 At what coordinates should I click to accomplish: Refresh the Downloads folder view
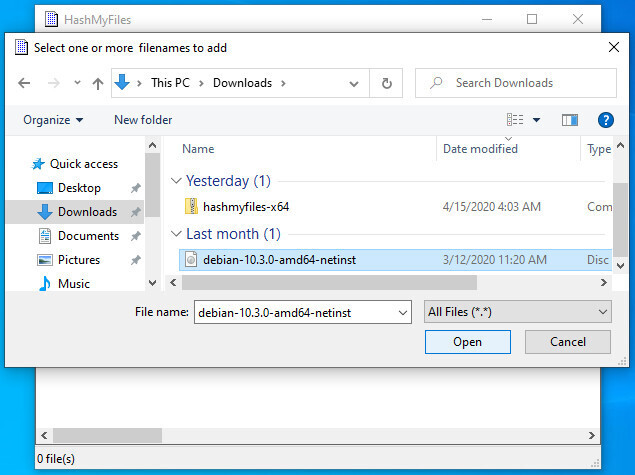[387, 83]
